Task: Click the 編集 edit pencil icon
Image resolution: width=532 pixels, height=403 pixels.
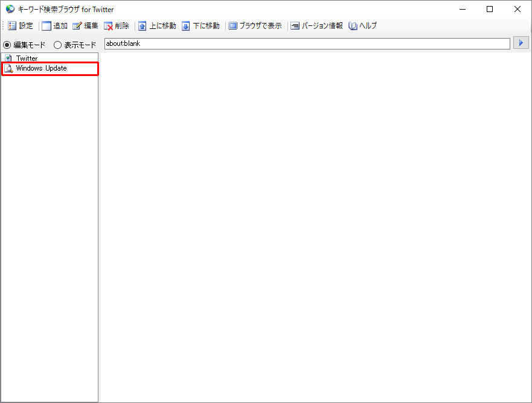Action: click(x=77, y=26)
